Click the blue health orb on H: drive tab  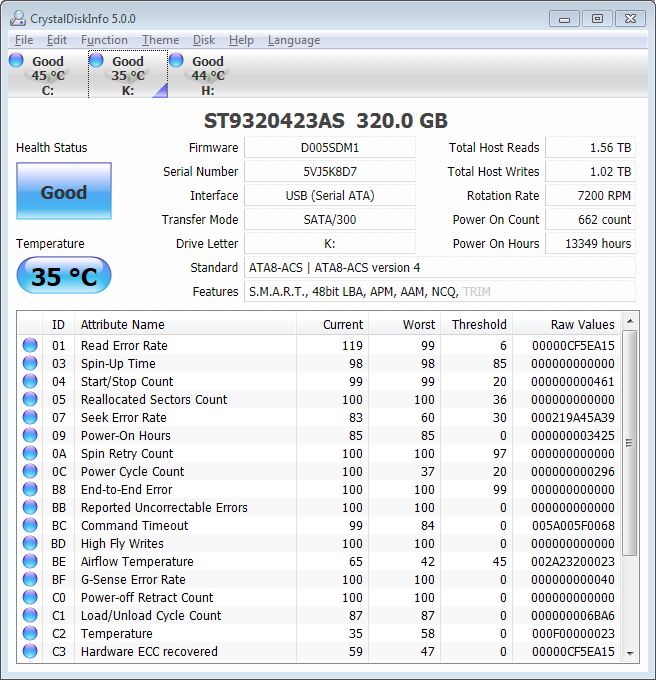[176, 60]
